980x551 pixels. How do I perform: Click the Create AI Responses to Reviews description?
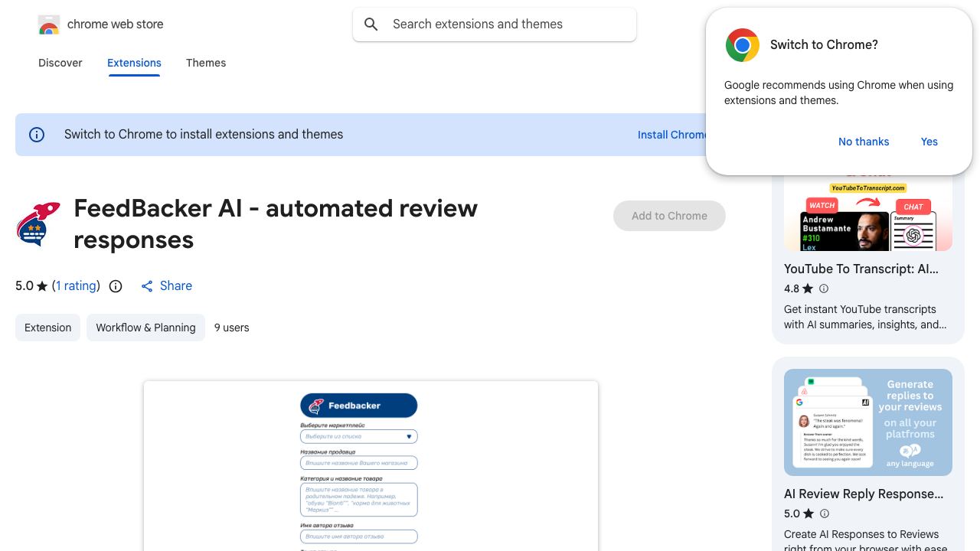click(x=865, y=541)
